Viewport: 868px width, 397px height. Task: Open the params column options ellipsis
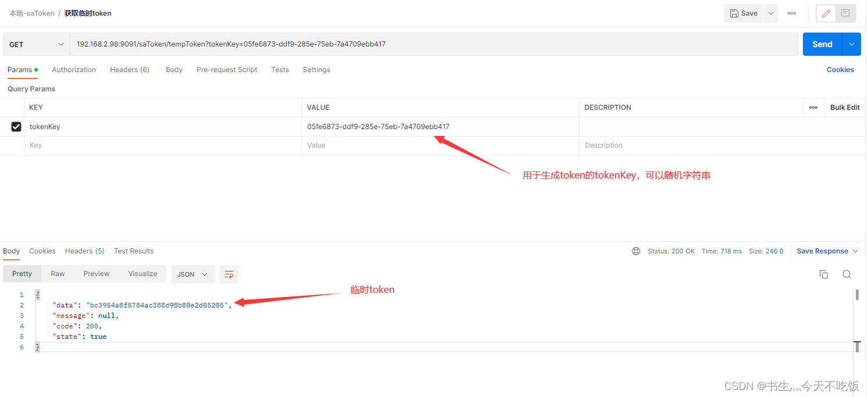pos(813,108)
